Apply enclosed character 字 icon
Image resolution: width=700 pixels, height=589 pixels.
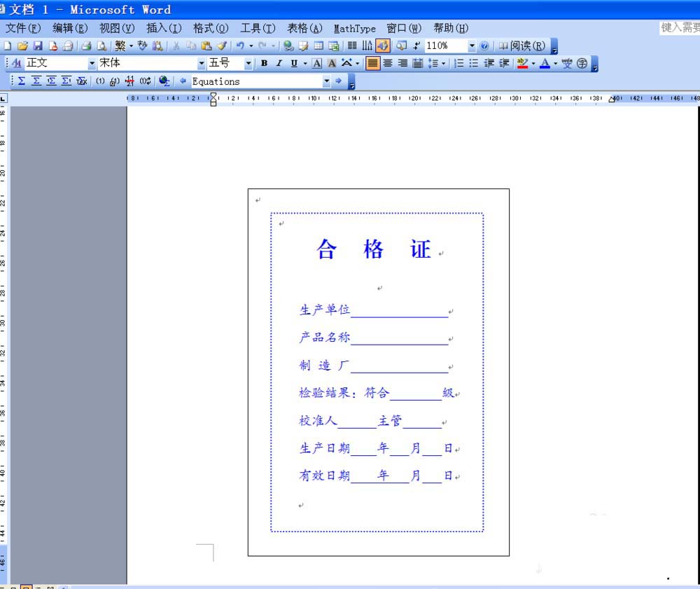582,64
